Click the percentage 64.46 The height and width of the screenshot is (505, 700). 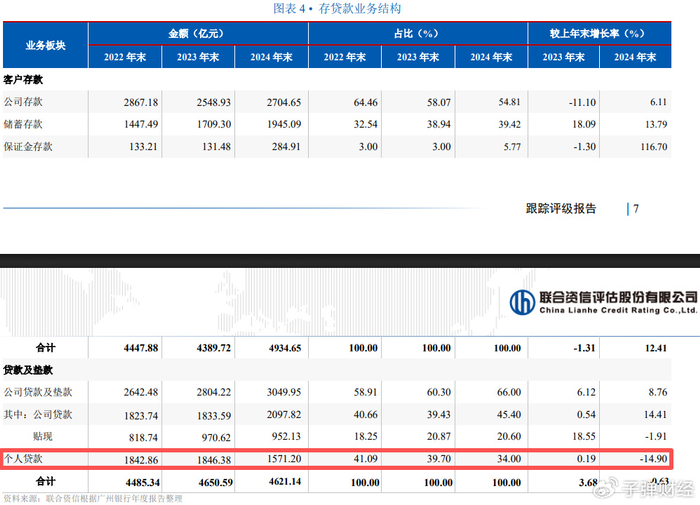(x=366, y=102)
